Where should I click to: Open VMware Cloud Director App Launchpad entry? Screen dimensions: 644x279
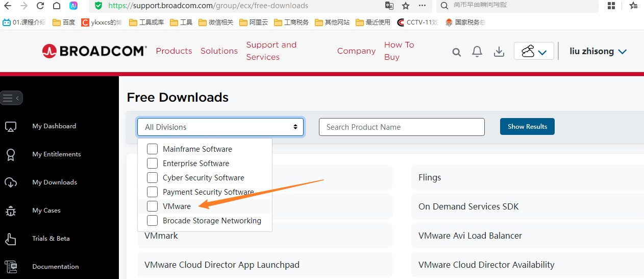point(265,265)
